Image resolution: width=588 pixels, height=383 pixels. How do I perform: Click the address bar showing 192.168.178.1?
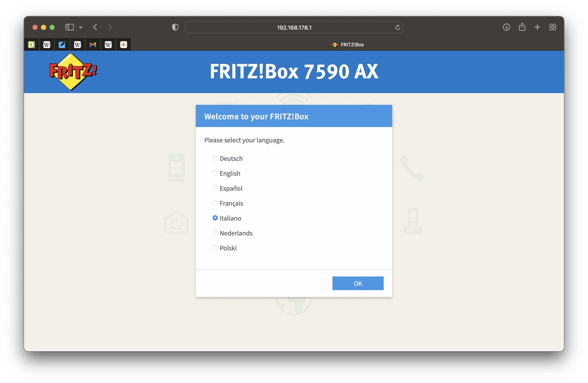click(x=294, y=27)
